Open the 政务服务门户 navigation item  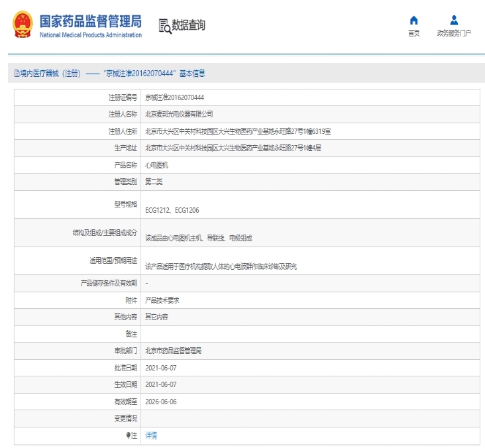coord(454,33)
